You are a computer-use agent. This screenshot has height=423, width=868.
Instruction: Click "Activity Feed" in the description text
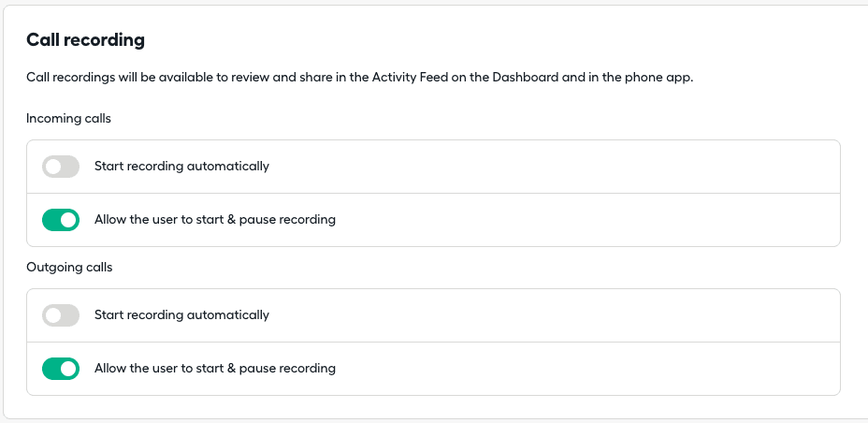click(410, 77)
